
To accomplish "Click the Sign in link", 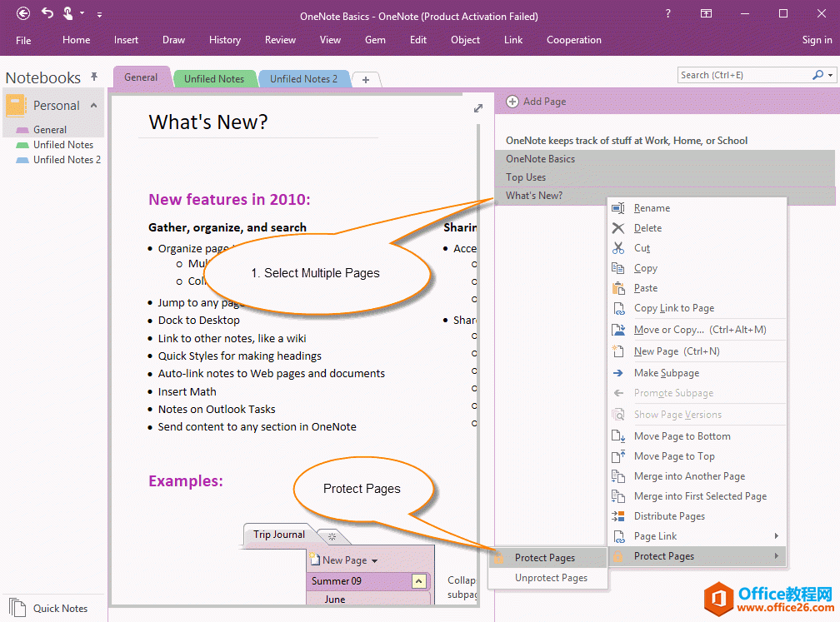I will 817,39.
